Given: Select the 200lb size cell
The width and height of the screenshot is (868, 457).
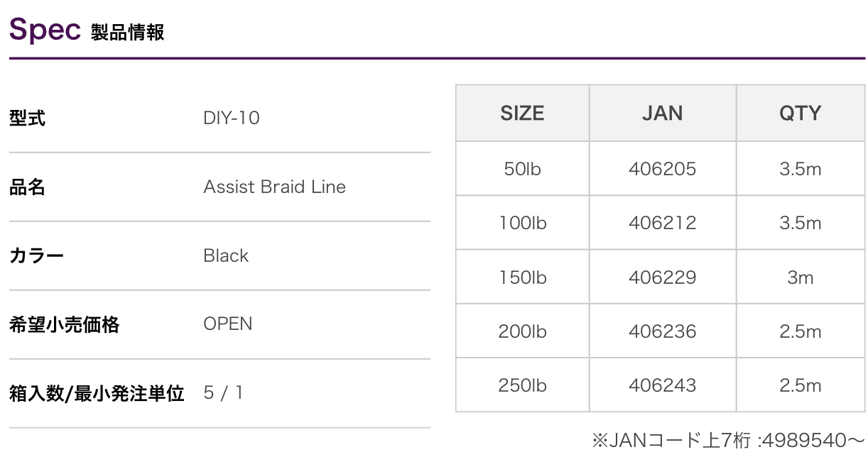Looking at the screenshot, I should tap(522, 331).
